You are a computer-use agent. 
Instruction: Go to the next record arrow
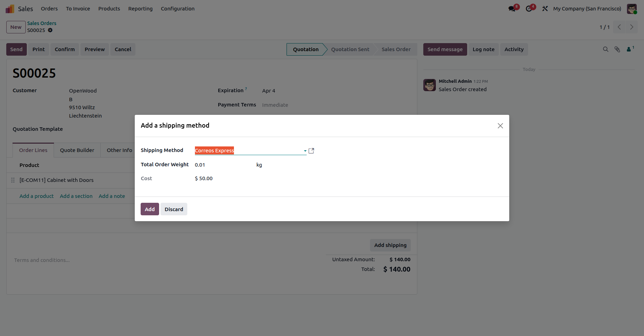point(631,27)
